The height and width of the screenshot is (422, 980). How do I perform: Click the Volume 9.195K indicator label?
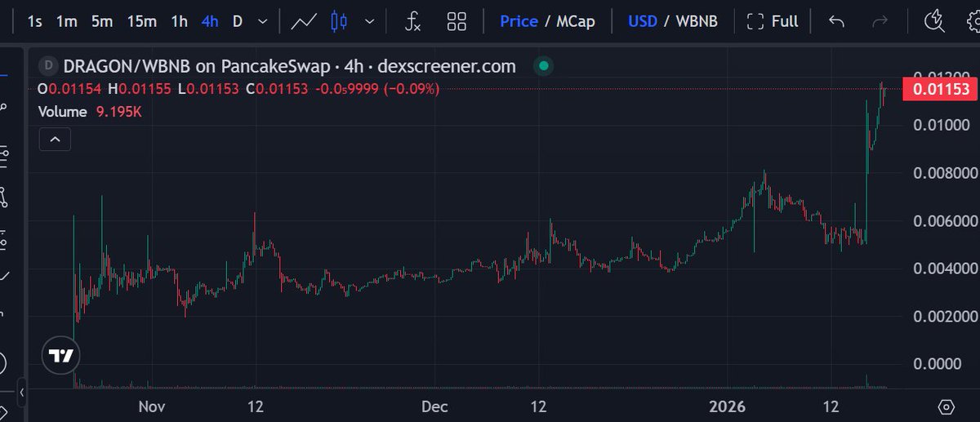pyautogui.click(x=91, y=112)
